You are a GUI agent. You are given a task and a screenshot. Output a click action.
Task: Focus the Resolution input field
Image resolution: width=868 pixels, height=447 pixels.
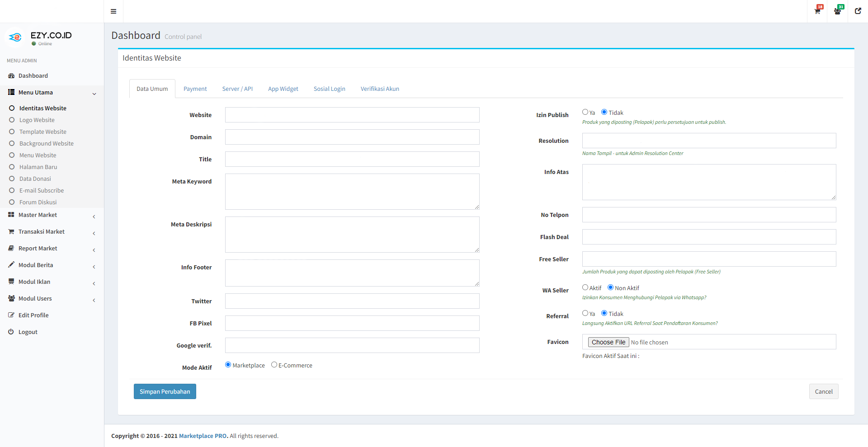click(x=709, y=141)
